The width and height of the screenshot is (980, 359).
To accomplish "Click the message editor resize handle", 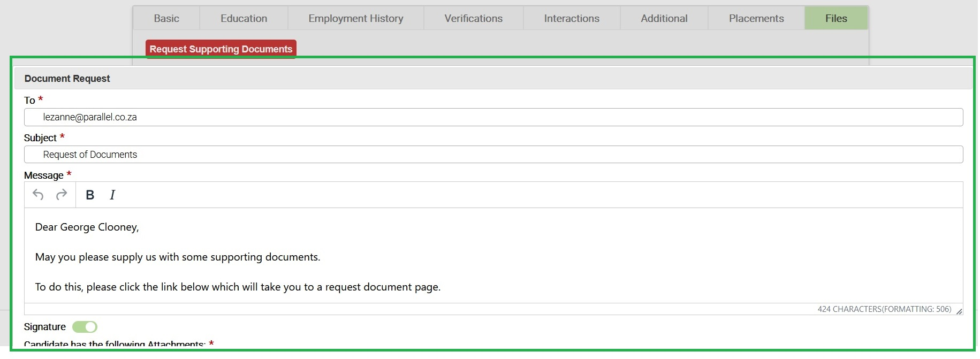I will point(959,311).
